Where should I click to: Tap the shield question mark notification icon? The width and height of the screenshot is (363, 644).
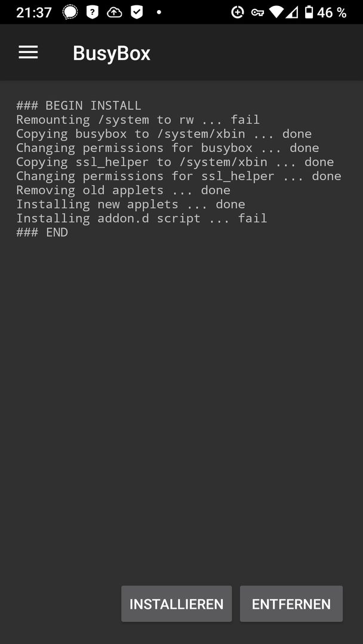click(x=93, y=13)
